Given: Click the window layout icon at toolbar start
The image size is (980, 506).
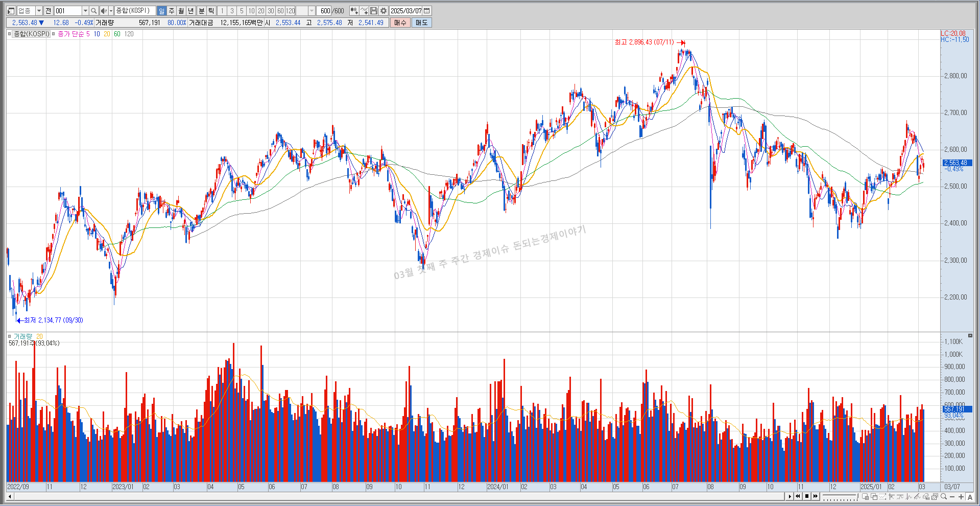Looking at the screenshot, I should coord(11,11).
